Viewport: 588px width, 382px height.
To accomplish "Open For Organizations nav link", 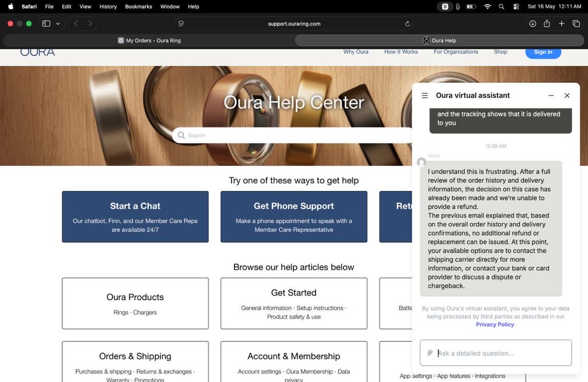I will (x=456, y=51).
